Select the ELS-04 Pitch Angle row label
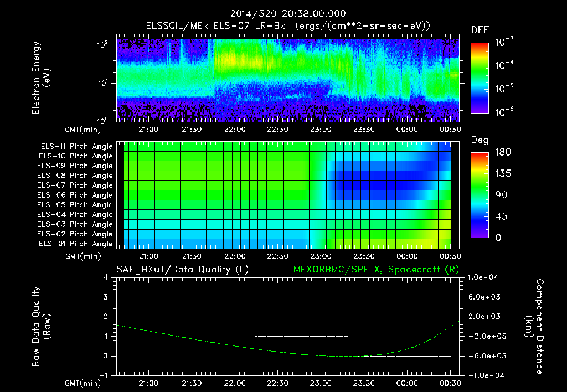This screenshot has height=392, width=567. (x=75, y=215)
